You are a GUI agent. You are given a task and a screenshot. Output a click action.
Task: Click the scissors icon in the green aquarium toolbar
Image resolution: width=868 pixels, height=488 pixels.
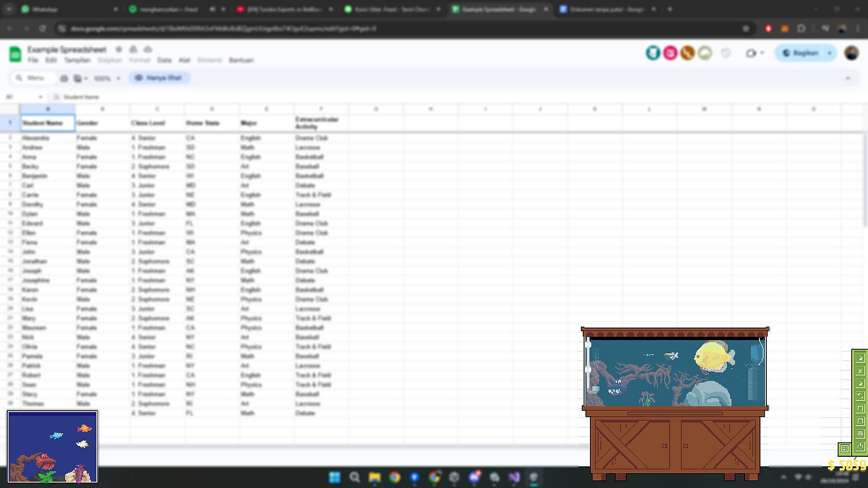pyautogui.click(x=860, y=371)
